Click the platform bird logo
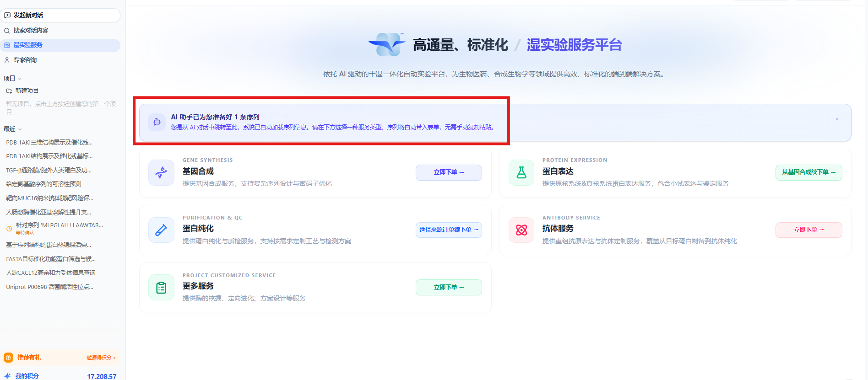Image resolution: width=868 pixels, height=380 pixels. coord(387,44)
